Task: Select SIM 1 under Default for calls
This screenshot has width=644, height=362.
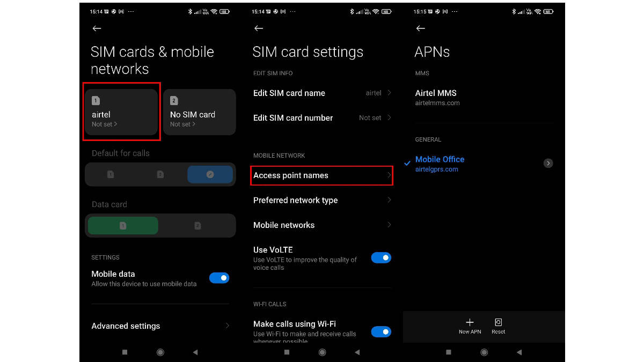Action: coord(110,174)
